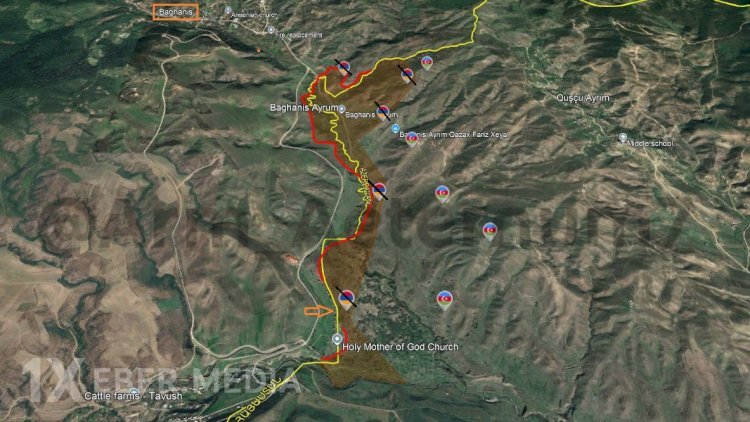
Task: Click the Quşçu Ayrım village label
Action: tap(583, 98)
